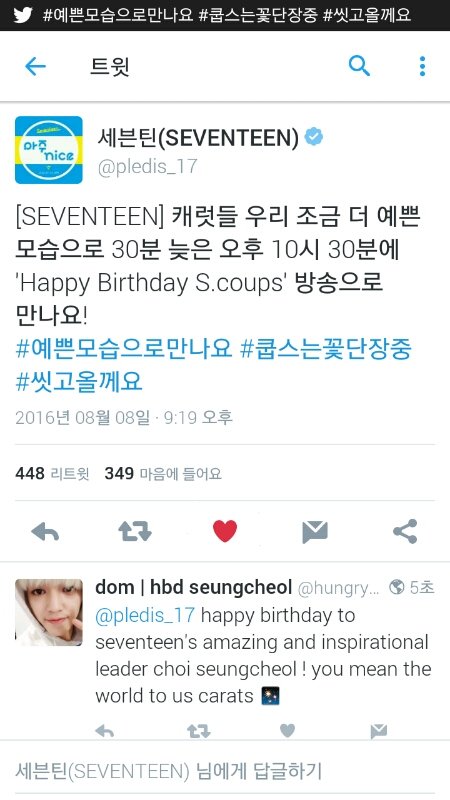Open hashtag #씻고올께요 in tweet
Viewport: 450px width, 800px height.
coord(79,382)
